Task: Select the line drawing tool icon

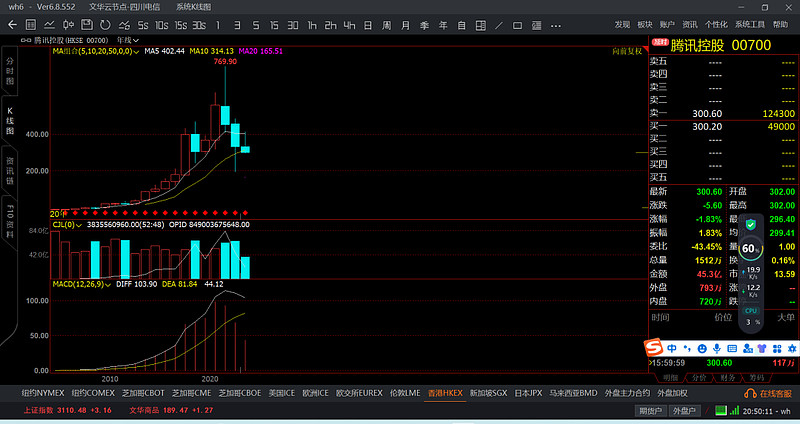Action: pos(499,25)
